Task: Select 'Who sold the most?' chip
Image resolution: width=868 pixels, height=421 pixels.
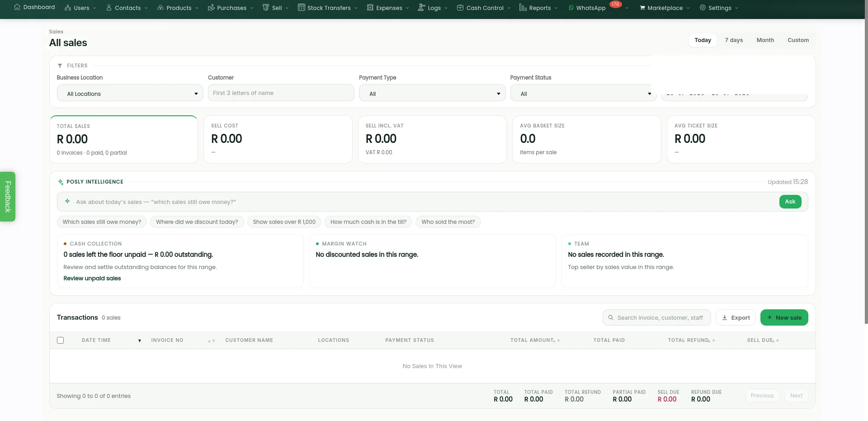Action: coord(448,222)
